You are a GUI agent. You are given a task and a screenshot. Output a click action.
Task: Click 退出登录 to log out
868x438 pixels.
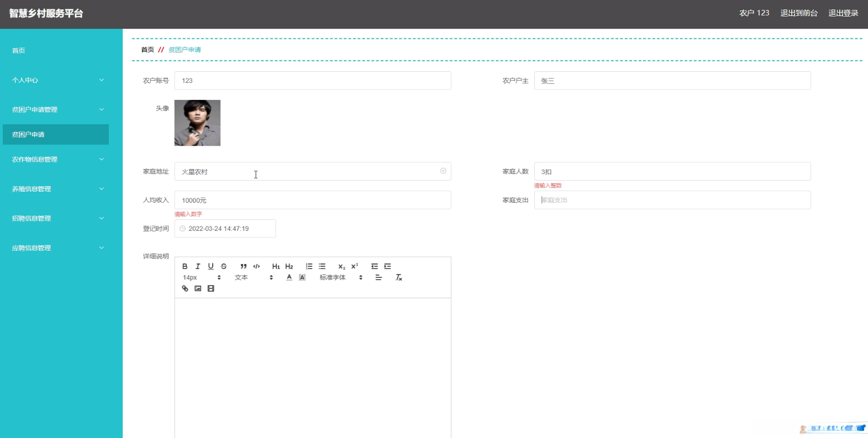pos(843,13)
